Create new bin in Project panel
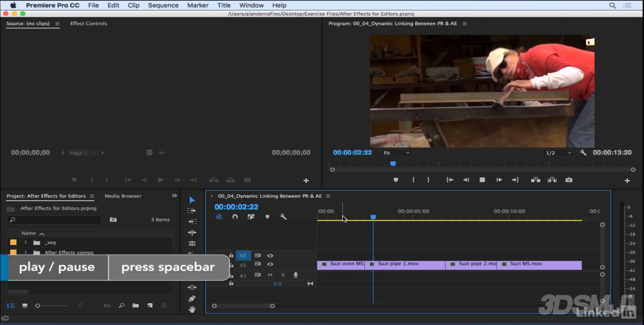 click(x=135, y=305)
